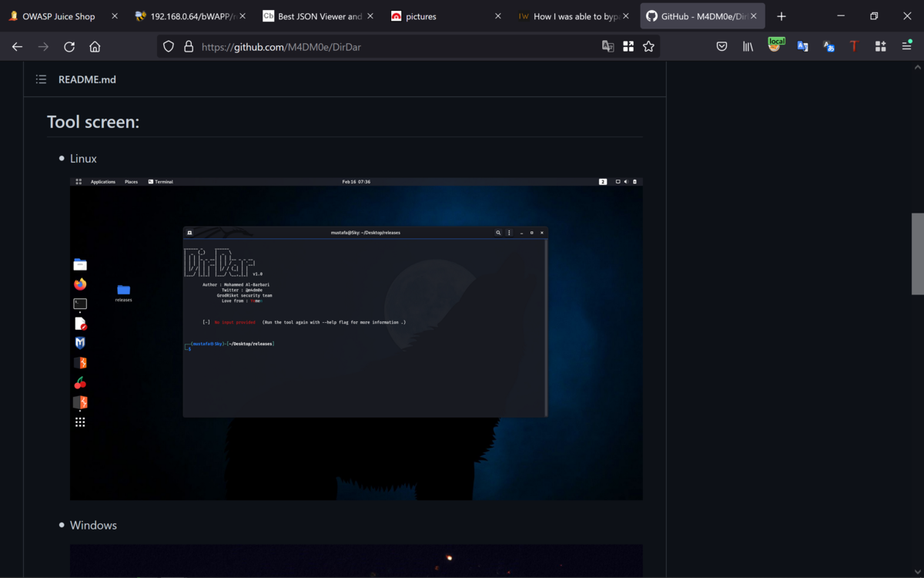
Task: Click the Tool screen: heading
Action: [93, 122]
